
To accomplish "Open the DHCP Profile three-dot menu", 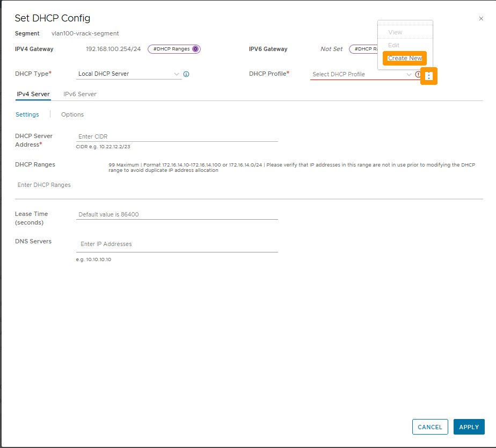I will pyautogui.click(x=428, y=76).
